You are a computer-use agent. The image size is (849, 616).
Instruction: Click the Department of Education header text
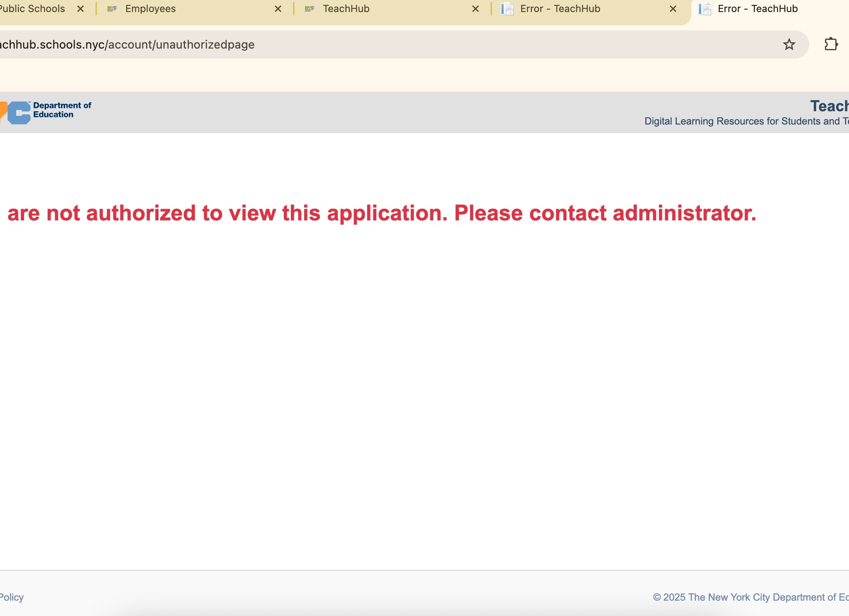click(62, 110)
